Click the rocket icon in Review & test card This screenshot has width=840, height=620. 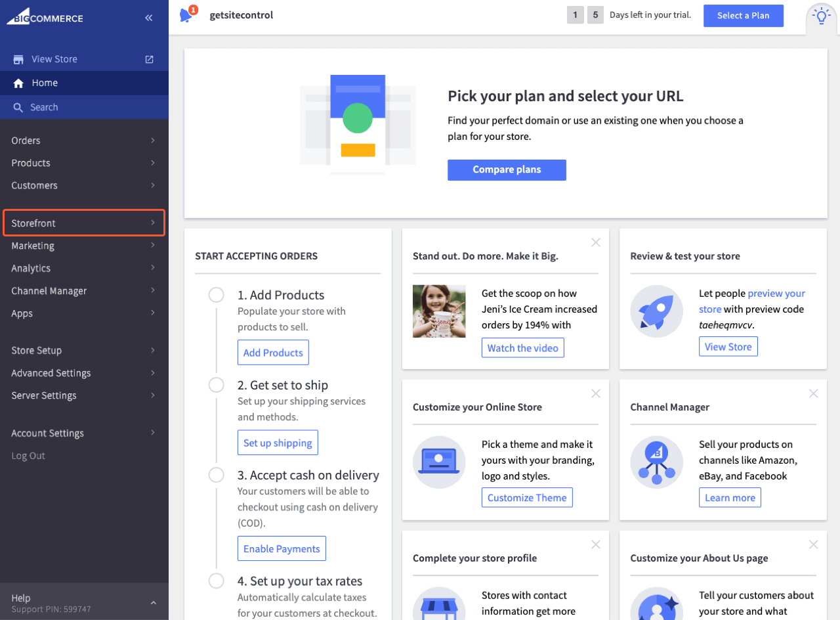(x=657, y=311)
